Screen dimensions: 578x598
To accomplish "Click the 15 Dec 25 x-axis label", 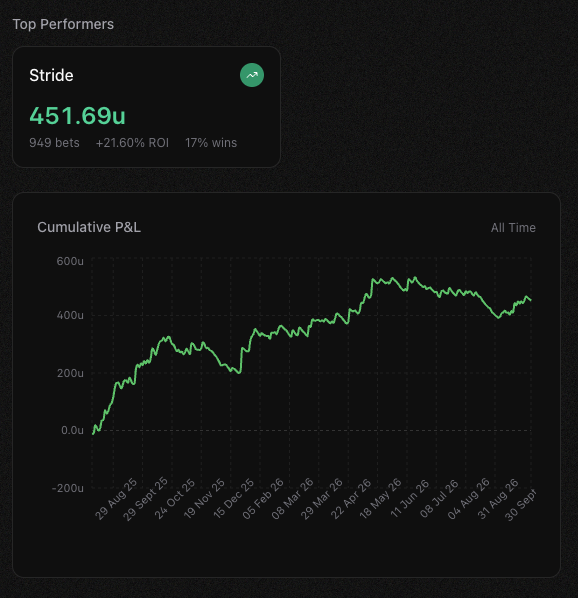I will click(x=233, y=499).
